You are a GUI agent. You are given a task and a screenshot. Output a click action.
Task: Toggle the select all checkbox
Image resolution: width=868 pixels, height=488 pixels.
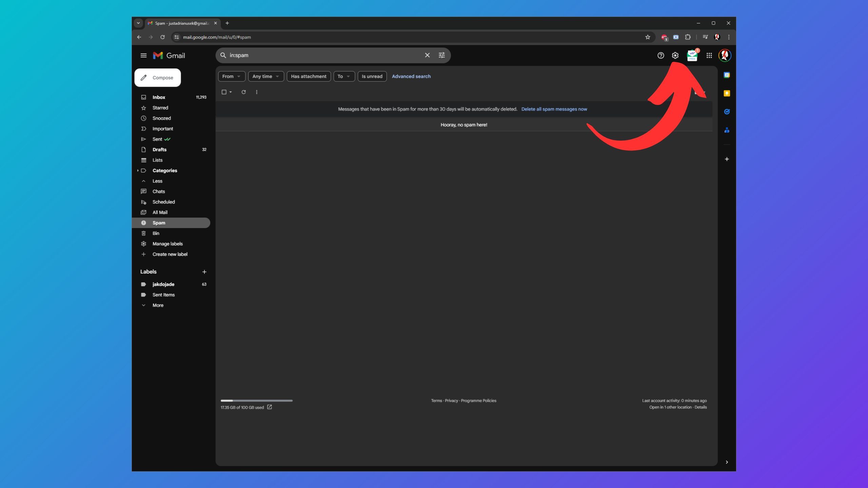coord(224,92)
